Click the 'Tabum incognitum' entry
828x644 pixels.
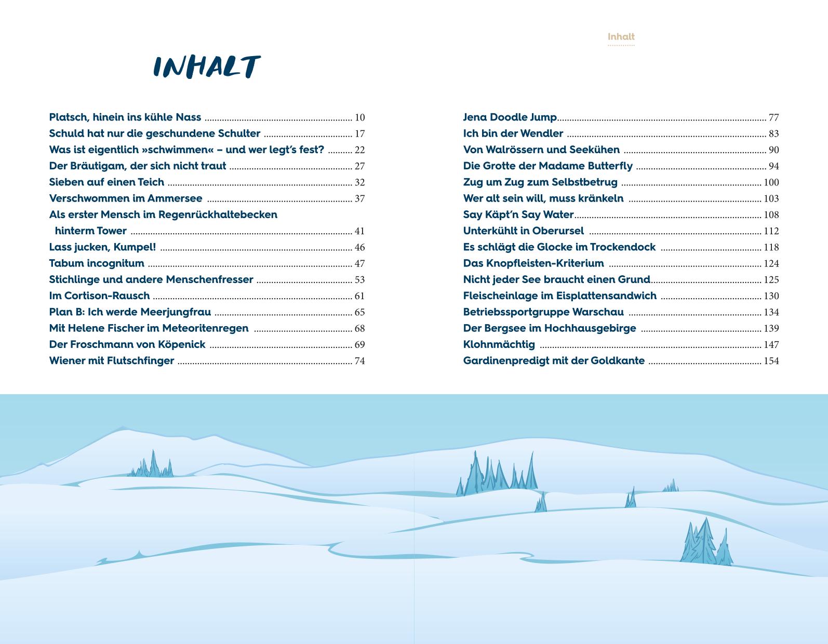97,263
